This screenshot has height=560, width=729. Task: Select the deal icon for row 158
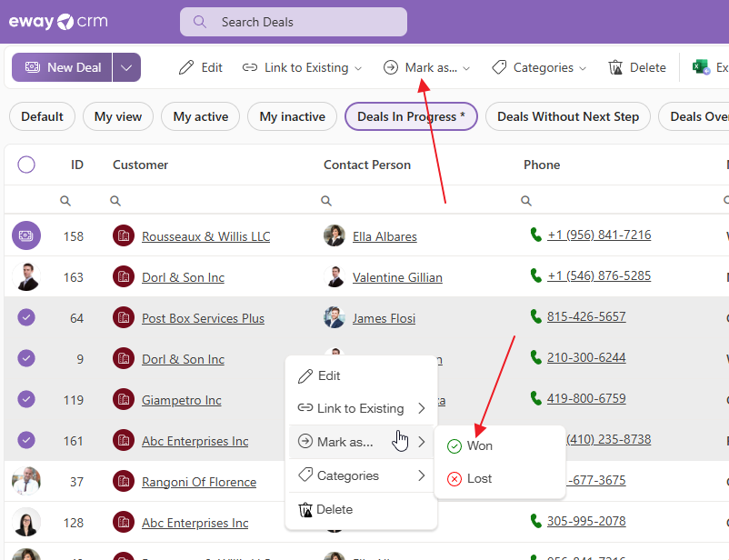coord(26,235)
